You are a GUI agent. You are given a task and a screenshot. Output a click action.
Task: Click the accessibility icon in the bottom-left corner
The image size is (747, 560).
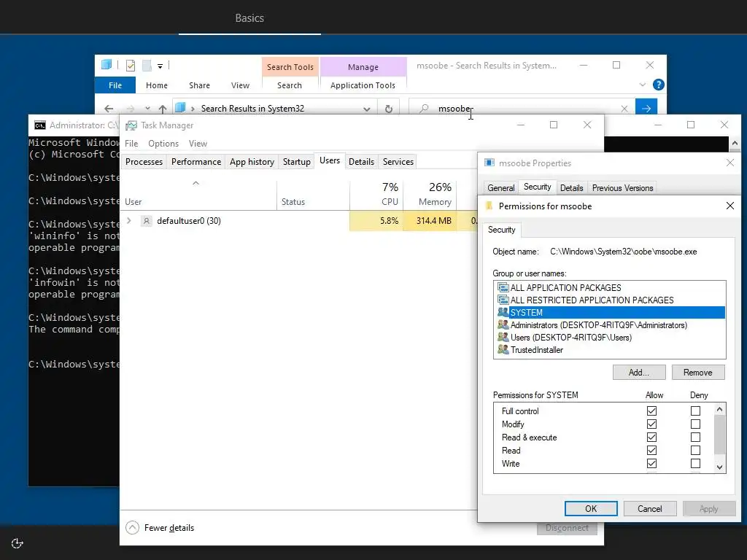[x=18, y=543]
